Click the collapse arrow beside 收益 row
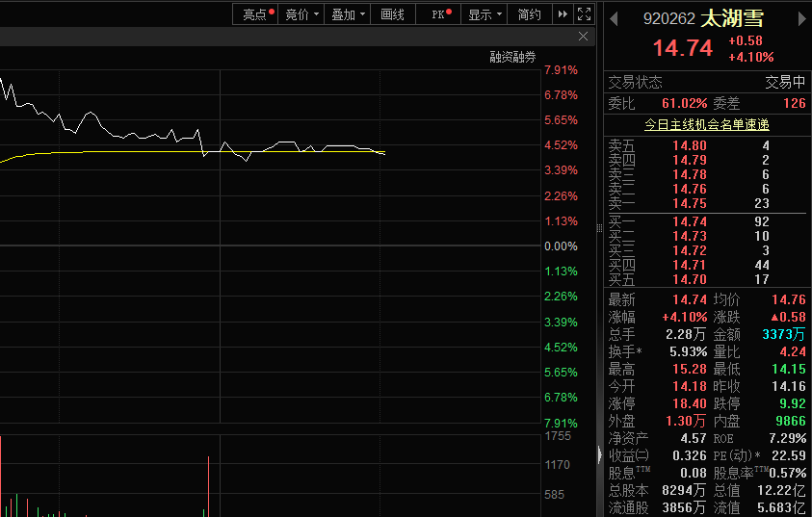 pos(600,454)
